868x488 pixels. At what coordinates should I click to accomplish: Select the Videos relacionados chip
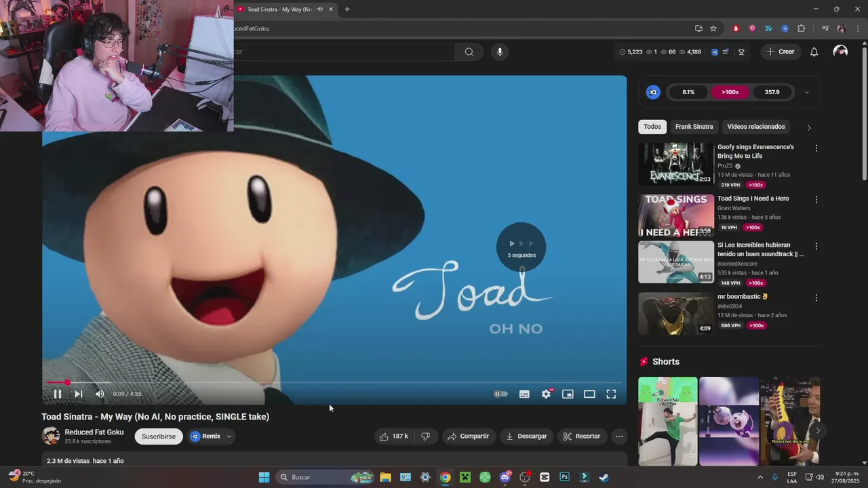[x=756, y=127]
